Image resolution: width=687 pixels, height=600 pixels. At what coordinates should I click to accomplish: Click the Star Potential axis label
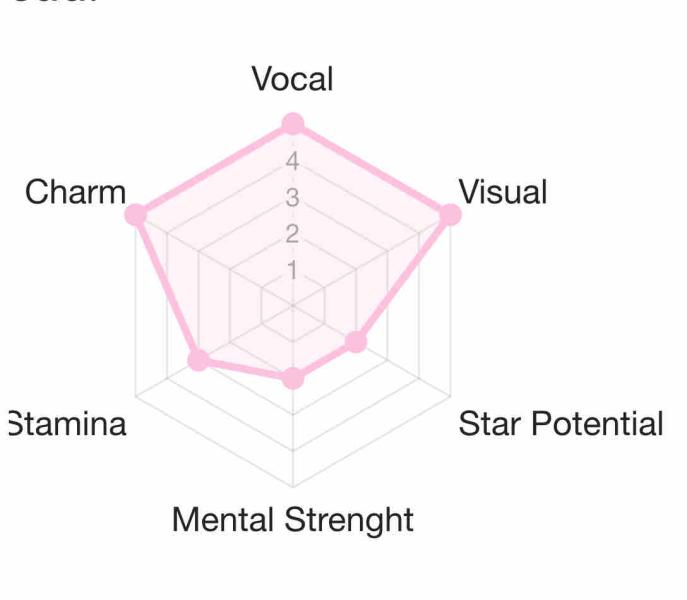click(x=560, y=424)
